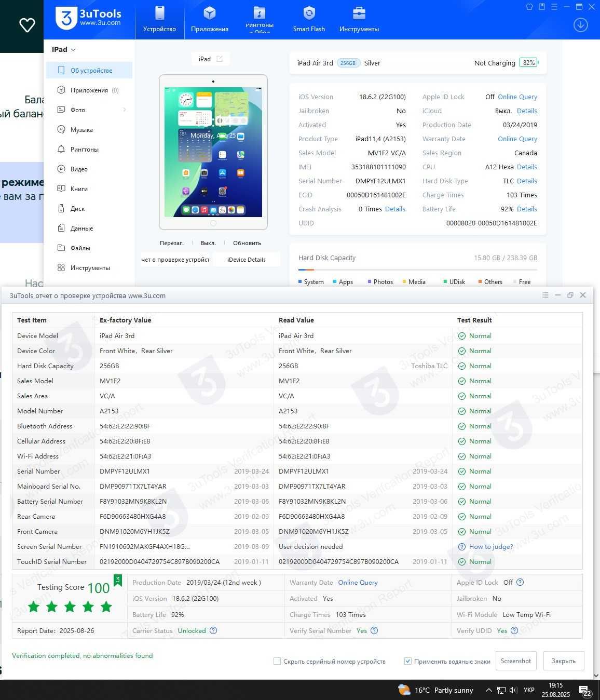Image resolution: width=600 pixels, height=700 pixels.
Task: Click the Screenshot button in report
Action: click(516, 661)
